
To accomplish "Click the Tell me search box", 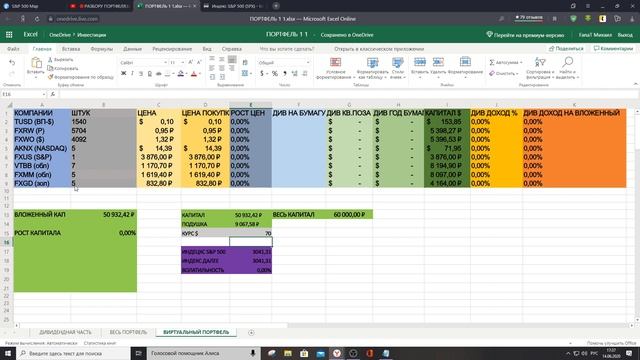I will [287, 49].
